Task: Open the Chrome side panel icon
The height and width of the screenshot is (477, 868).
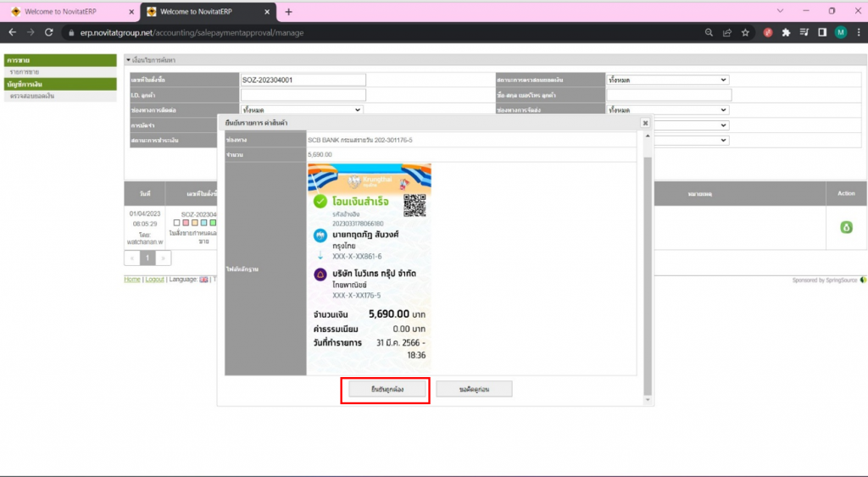Action: point(822,32)
